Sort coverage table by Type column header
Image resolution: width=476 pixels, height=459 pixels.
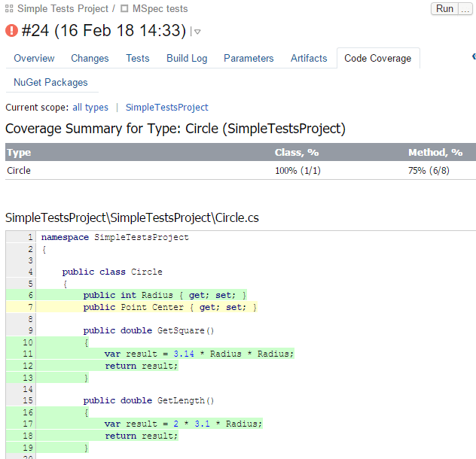pos(19,153)
